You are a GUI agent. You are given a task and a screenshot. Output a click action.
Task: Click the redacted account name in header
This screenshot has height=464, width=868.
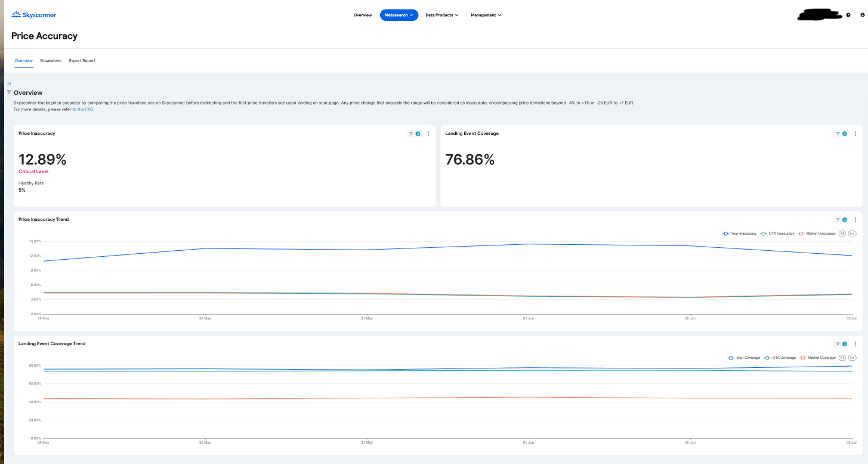[x=820, y=15]
